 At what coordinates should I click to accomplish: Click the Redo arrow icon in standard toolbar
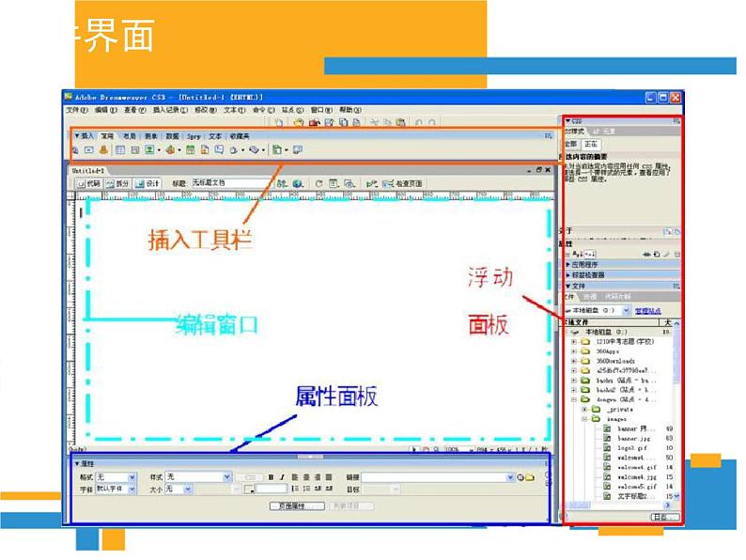point(431,123)
